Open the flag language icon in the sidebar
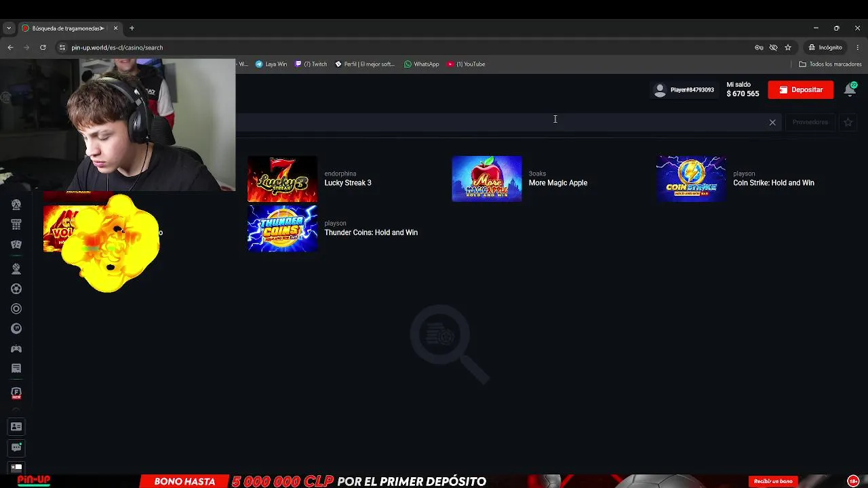The image size is (868, 488). [x=16, y=468]
